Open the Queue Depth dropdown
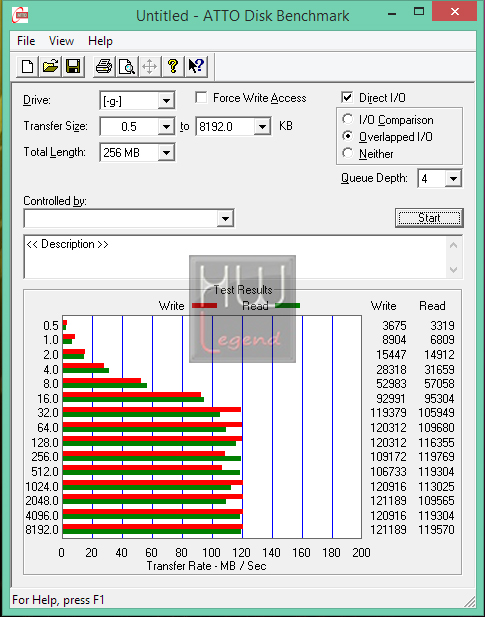The width and height of the screenshot is (485, 617). (x=454, y=179)
